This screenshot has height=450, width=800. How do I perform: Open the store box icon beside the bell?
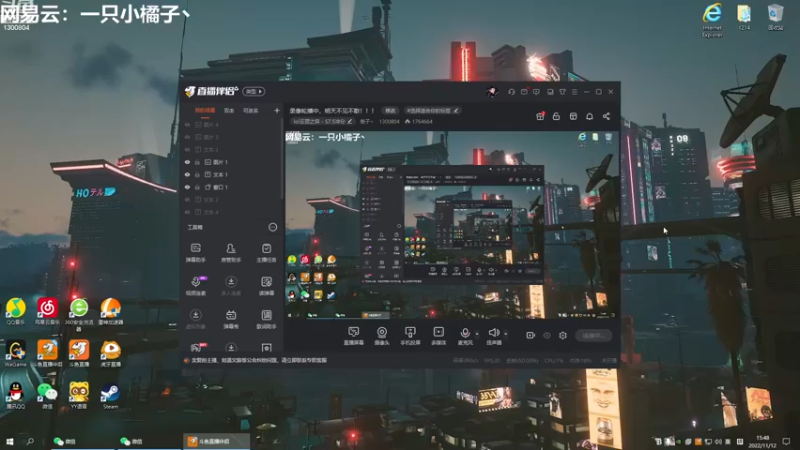coord(573,116)
